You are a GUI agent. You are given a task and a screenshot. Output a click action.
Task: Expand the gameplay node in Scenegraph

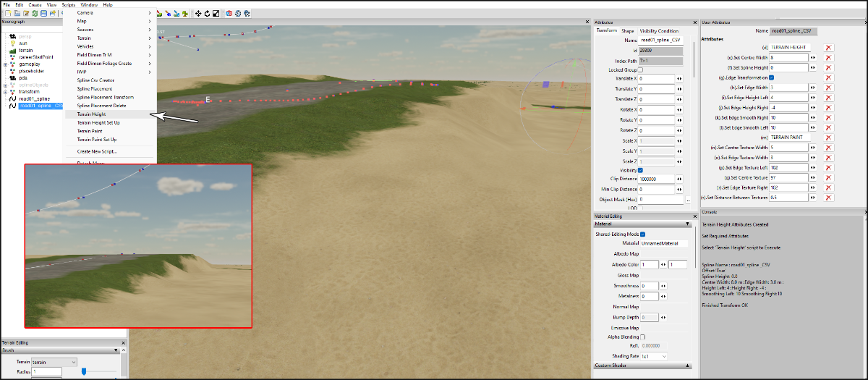pyautogui.click(x=5, y=64)
